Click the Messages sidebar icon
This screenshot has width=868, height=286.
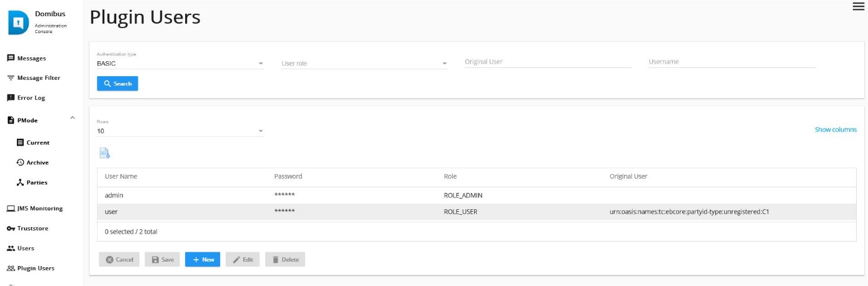[11, 58]
